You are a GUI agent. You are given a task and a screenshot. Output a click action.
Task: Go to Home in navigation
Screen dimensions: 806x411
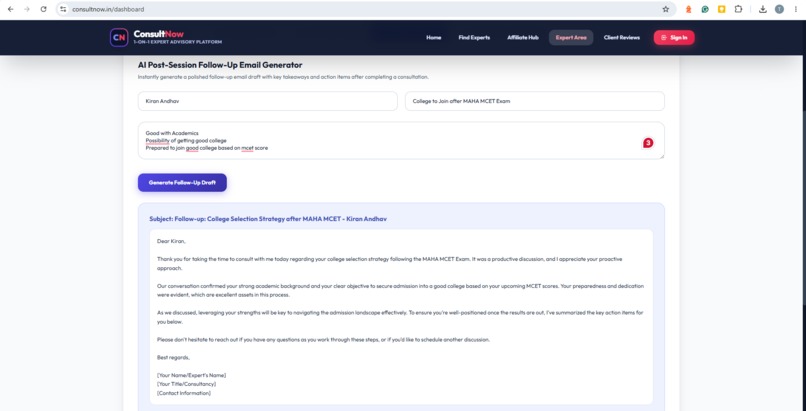(x=433, y=38)
